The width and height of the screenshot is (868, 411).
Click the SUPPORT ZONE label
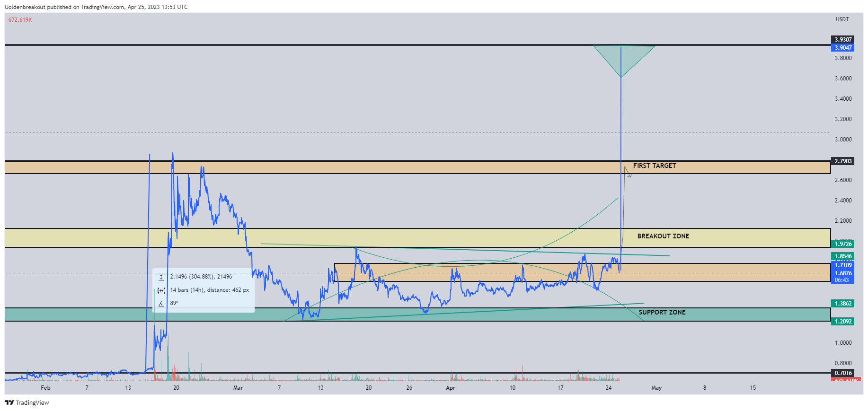point(662,312)
